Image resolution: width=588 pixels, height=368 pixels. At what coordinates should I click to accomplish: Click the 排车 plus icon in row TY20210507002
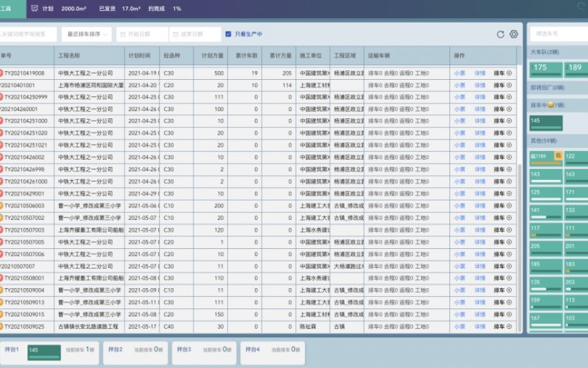click(510, 218)
